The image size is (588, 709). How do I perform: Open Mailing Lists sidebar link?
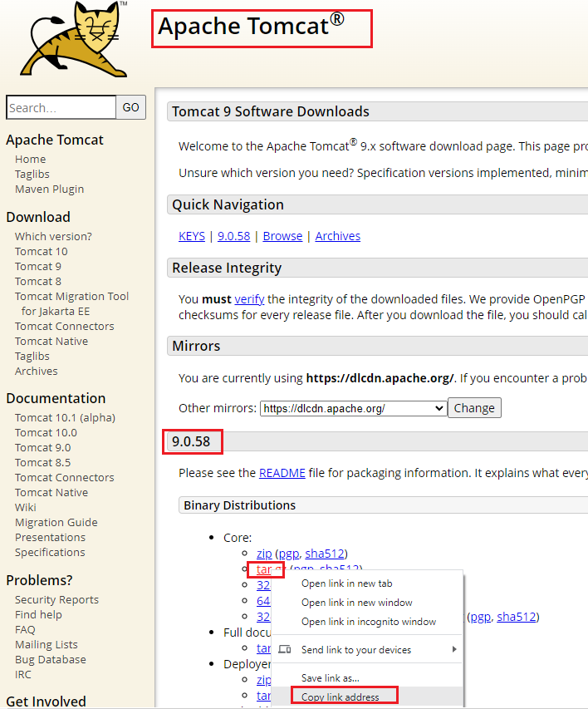pyautogui.click(x=47, y=644)
